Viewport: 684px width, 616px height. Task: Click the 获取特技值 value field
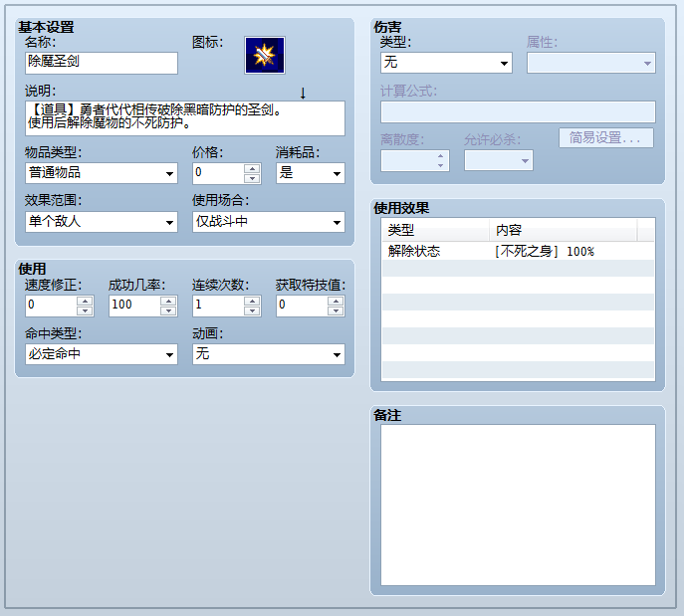[302, 306]
